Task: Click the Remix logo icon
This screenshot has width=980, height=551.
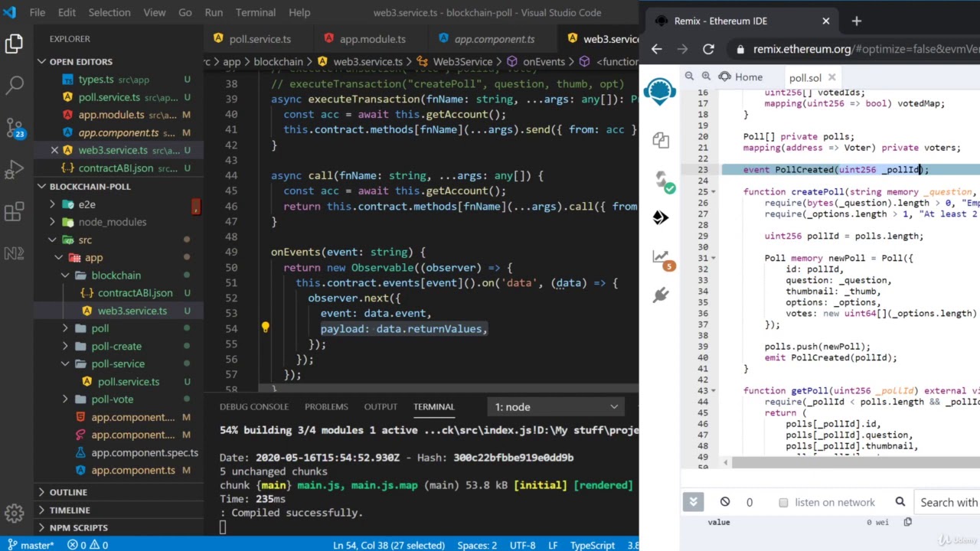Action: (x=660, y=91)
